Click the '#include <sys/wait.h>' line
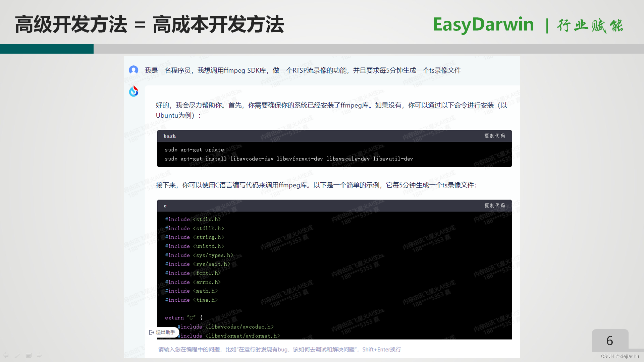Screen dimensions: 644x362 click(198, 264)
